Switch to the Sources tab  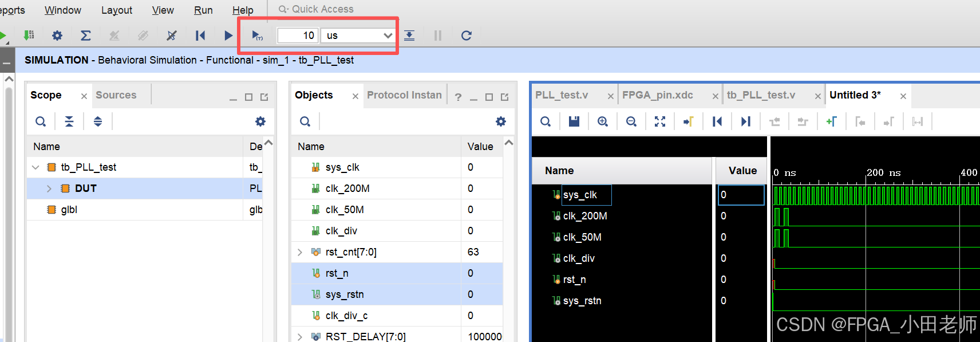(x=116, y=95)
